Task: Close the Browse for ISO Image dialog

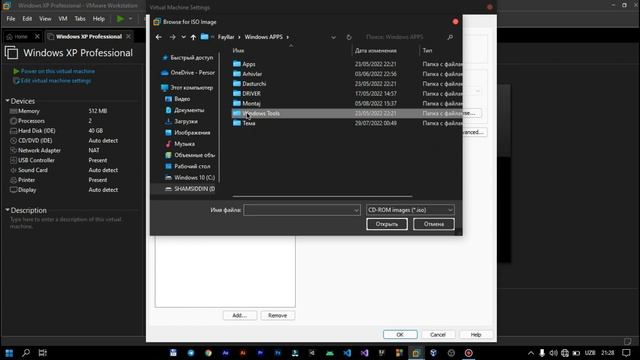Action: point(455,22)
